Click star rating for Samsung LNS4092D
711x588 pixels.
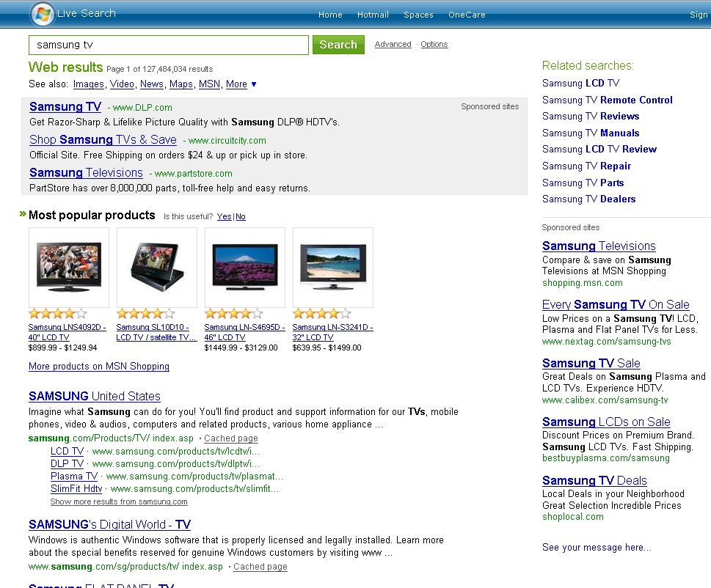click(57, 314)
